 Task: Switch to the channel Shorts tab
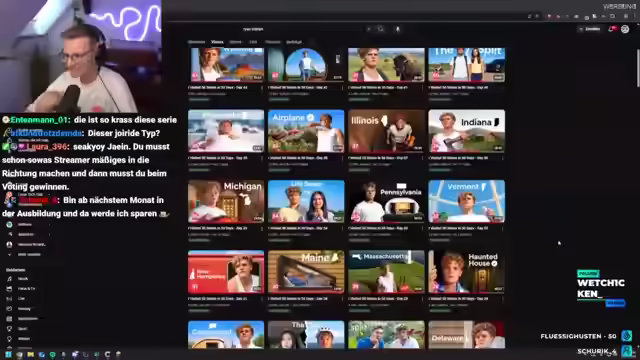click(236, 42)
